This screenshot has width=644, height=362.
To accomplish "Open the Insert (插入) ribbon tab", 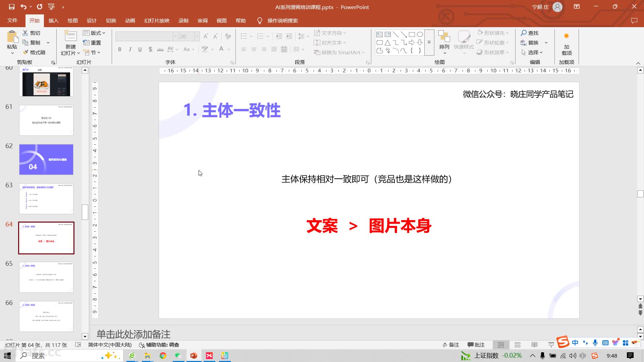I will pos(53,21).
